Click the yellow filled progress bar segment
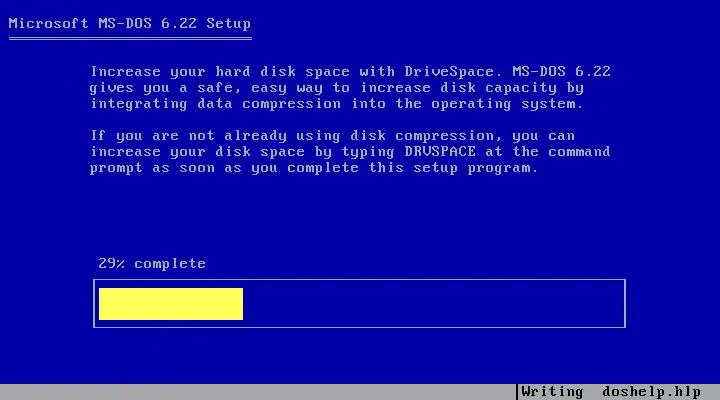 [171, 304]
